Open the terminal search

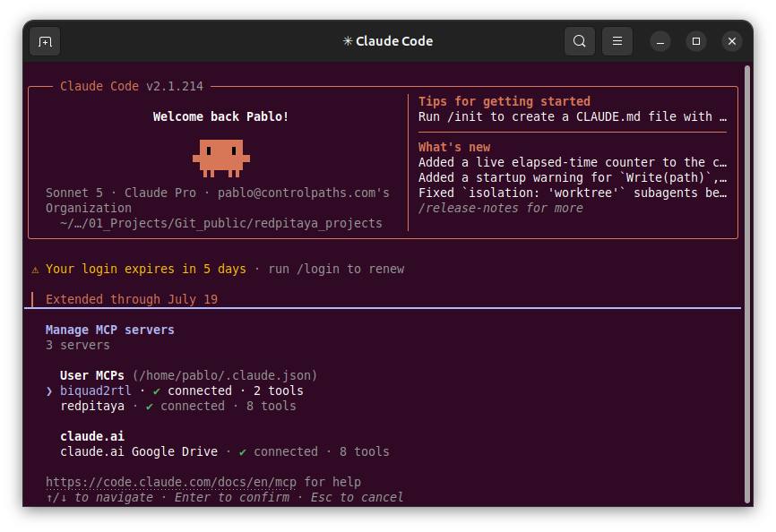tap(580, 41)
